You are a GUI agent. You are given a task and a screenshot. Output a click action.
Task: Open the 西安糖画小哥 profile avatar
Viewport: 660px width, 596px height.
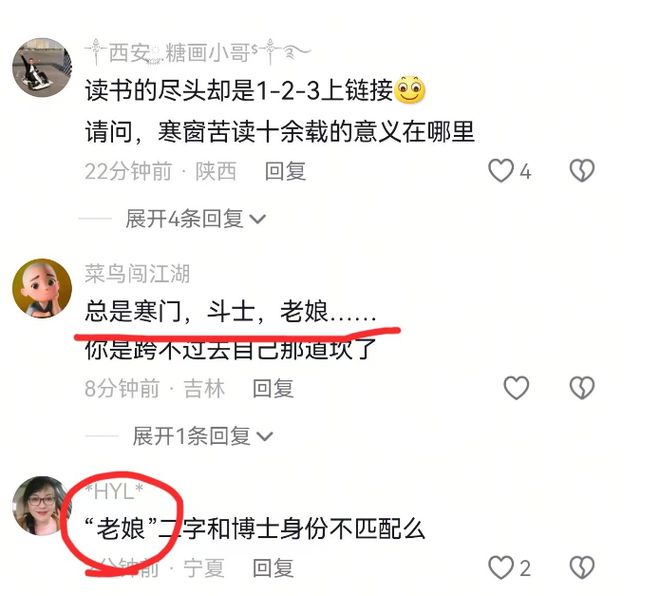[x=42, y=67]
